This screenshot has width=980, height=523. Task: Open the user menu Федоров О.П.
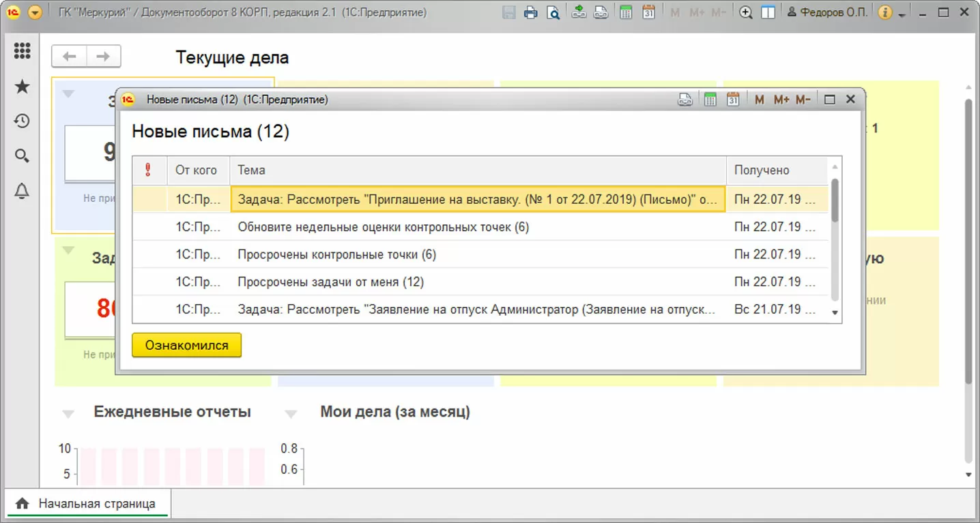(827, 12)
